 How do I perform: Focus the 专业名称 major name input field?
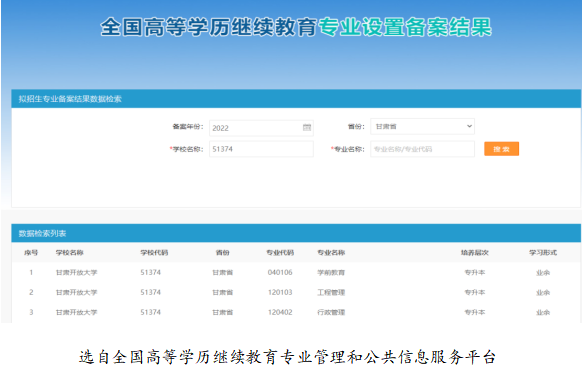(422, 149)
